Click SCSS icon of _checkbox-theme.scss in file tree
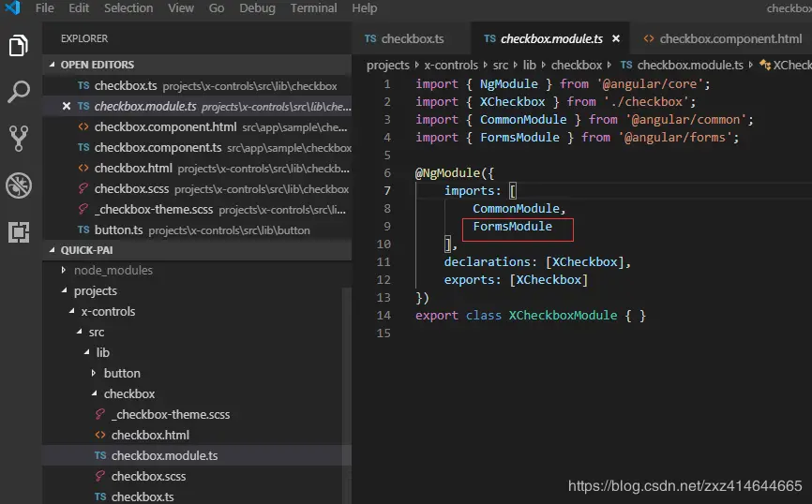The width and height of the screenshot is (812, 504). tap(100, 414)
